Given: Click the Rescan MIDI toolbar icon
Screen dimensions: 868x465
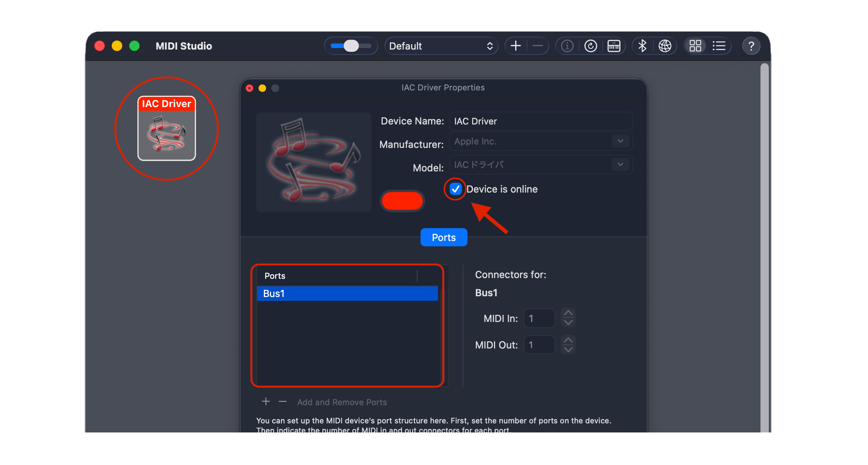Looking at the screenshot, I should point(591,46).
